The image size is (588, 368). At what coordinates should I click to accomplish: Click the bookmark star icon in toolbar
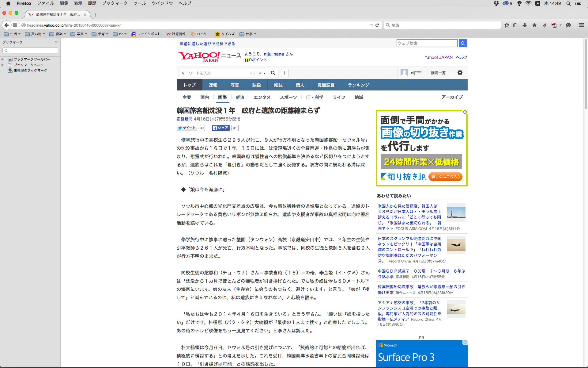507,25
